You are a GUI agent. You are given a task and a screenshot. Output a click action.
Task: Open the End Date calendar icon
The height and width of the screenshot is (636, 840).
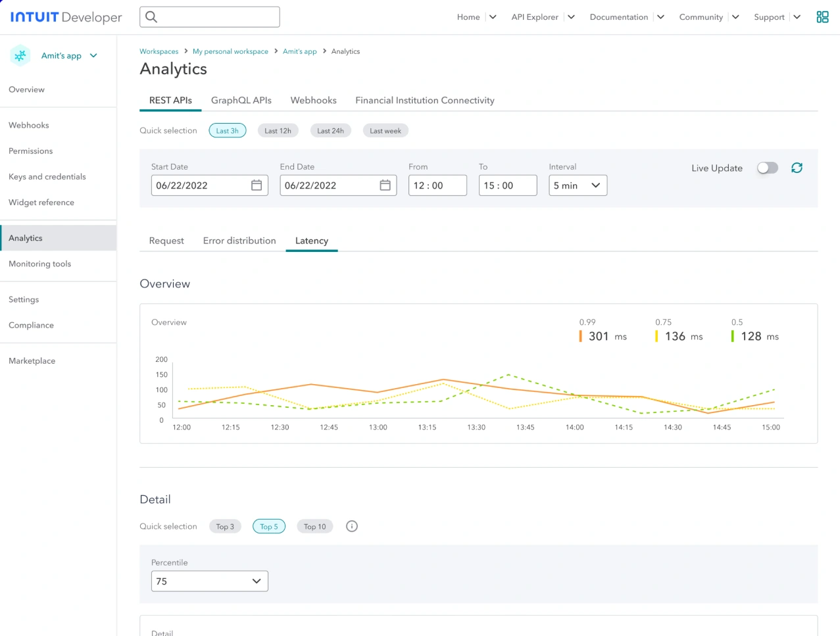tap(385, 185)
